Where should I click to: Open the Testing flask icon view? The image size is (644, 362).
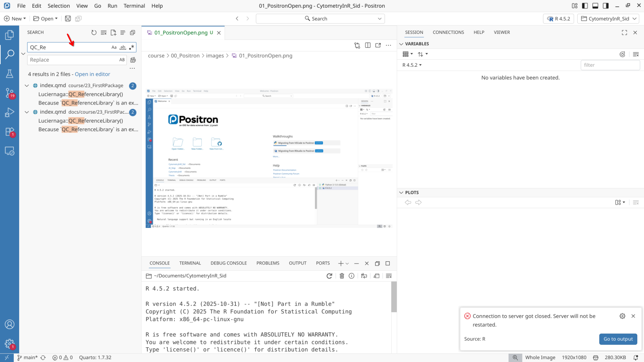point(9,73)
